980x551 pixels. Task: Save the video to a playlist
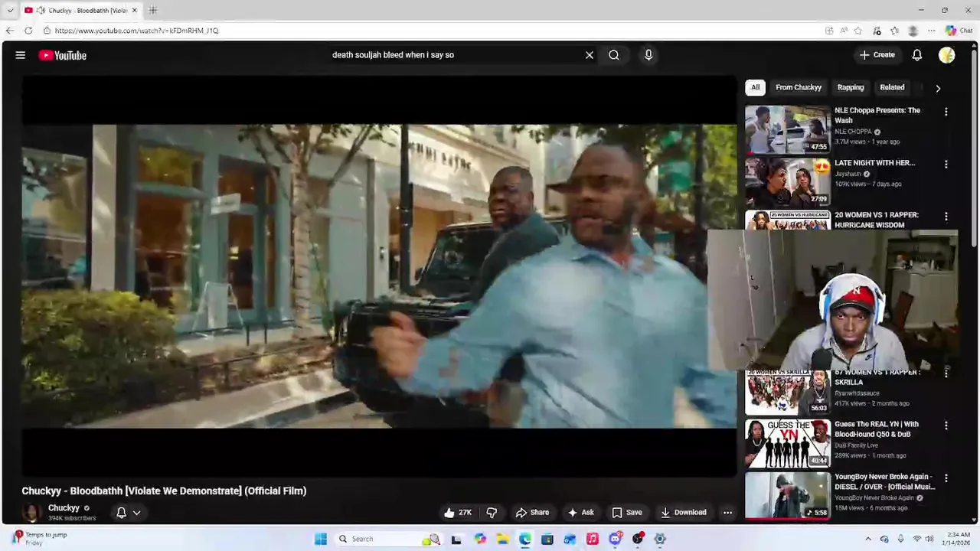pyautogui.click(x=627, y=513)
